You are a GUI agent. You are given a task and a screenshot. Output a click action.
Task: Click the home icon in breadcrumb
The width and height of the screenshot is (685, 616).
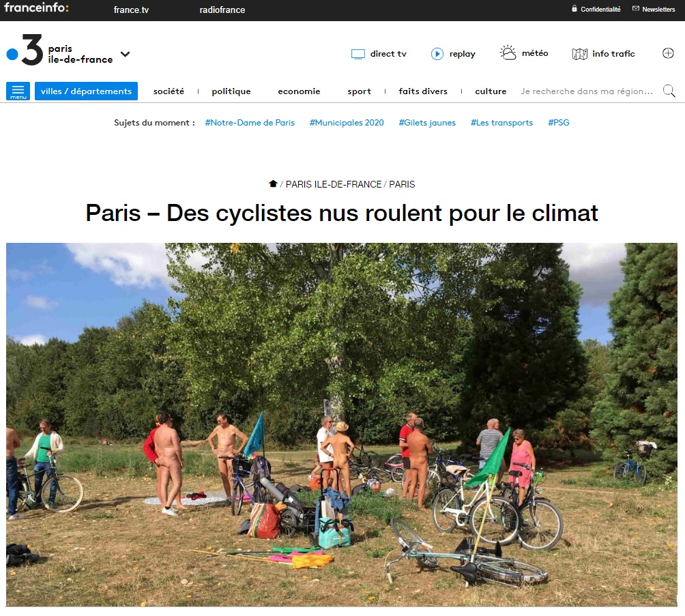273,184
